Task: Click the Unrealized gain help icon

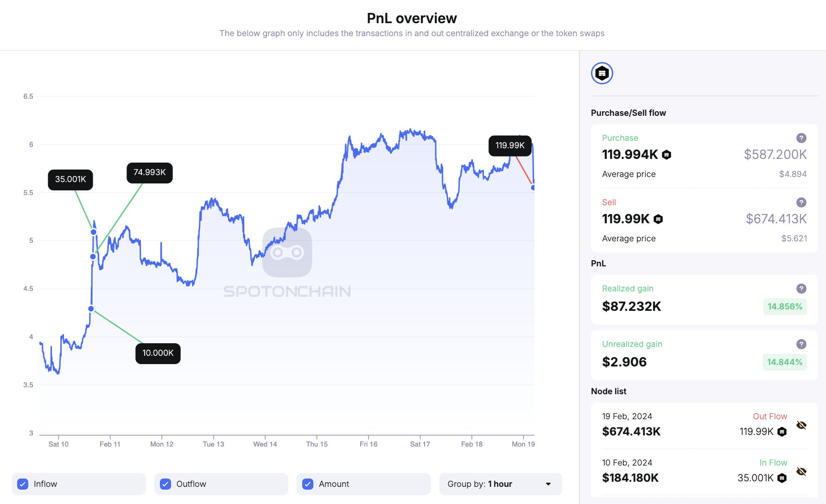Action: [801, 344]
